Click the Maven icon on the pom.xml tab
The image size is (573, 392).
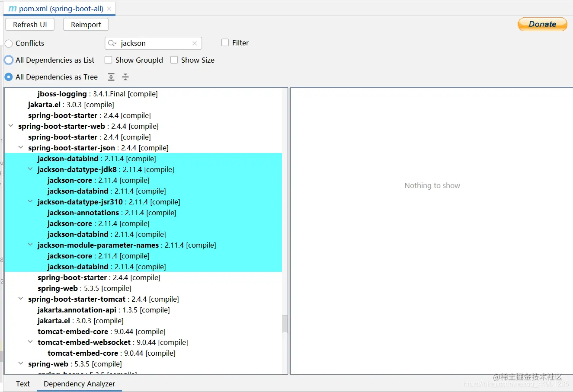13,9
